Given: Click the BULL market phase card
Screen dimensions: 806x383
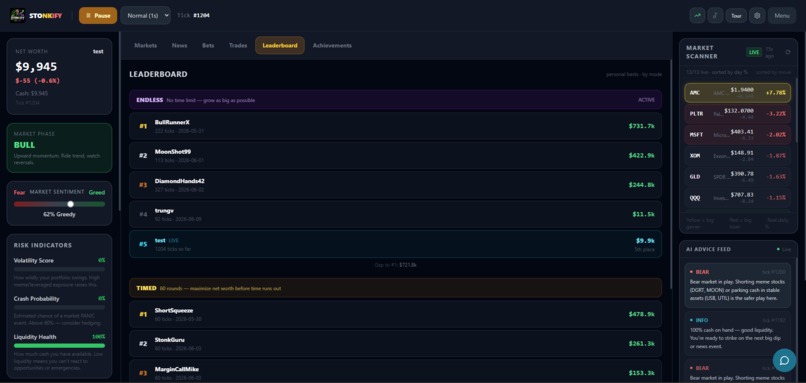Looking at the screenshot, I should [59, 148].
